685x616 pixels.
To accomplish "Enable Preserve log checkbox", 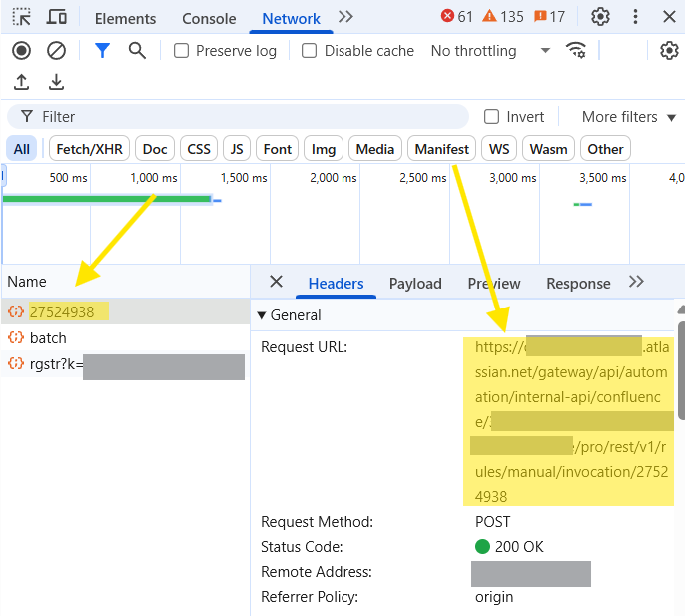I will click(181, 51).
